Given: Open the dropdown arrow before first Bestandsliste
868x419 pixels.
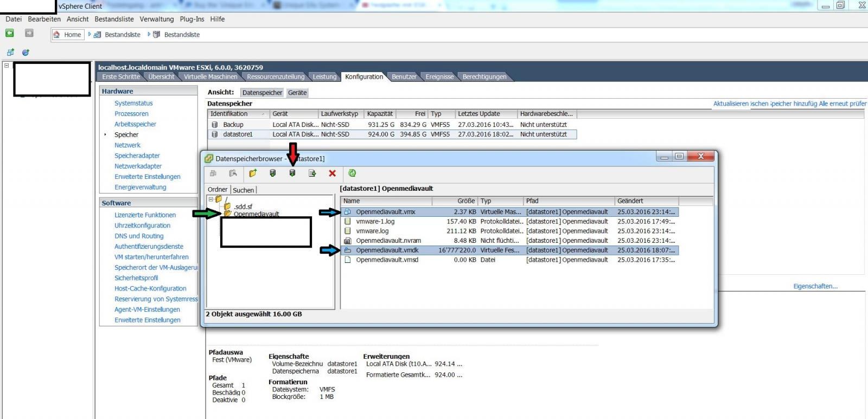Looking at the screenshot, I should click(x=90, y=34).
